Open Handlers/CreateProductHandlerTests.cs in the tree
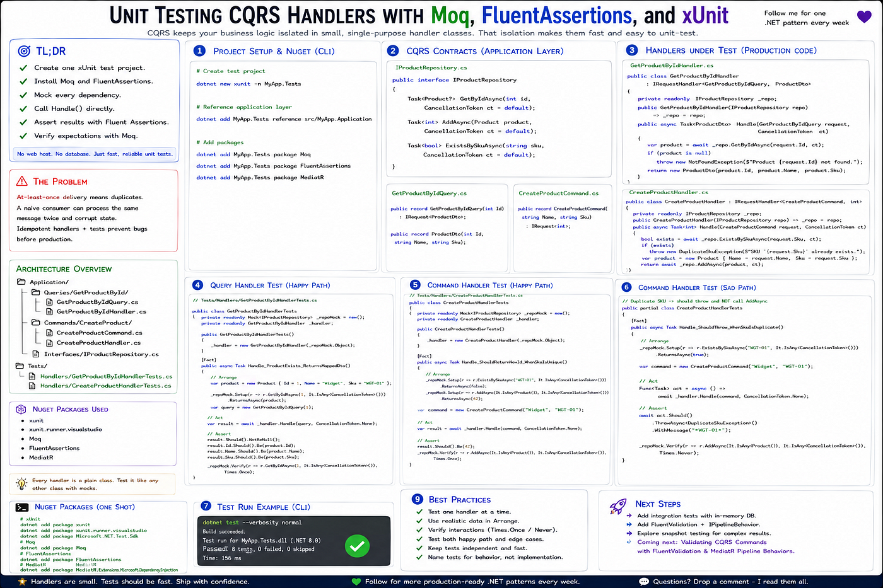Image resolution: width=883 pixels, height=588 pixels. click(106, 386)
